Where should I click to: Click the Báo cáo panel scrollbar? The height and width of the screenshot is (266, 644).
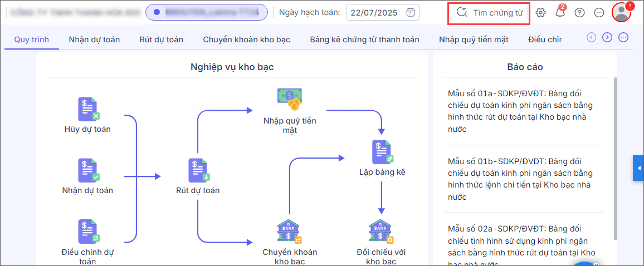(x=615, y=159)
